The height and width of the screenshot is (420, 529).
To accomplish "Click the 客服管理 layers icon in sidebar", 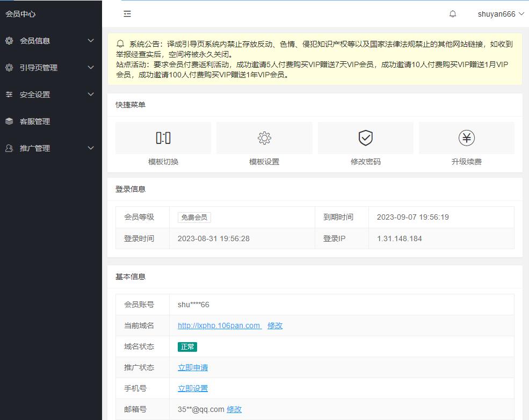I will (9, 121).
